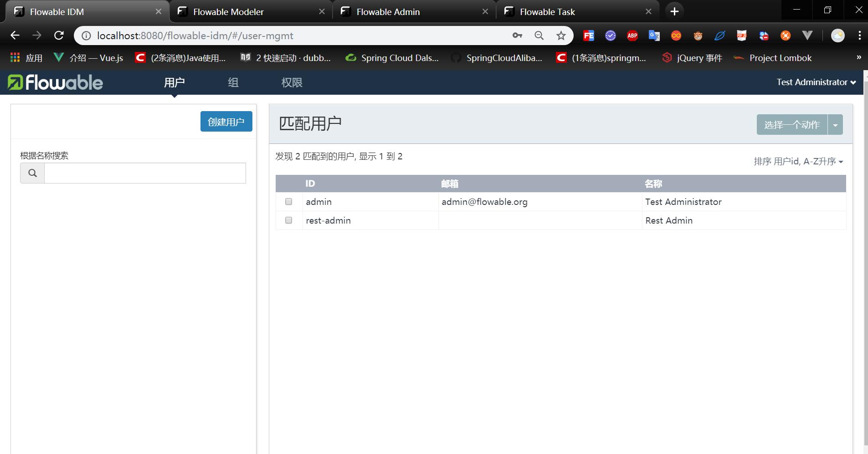Open the 2 快速启动 dubbo bookmark
Screen dimensions: 868x454
(x=286, y=58)
